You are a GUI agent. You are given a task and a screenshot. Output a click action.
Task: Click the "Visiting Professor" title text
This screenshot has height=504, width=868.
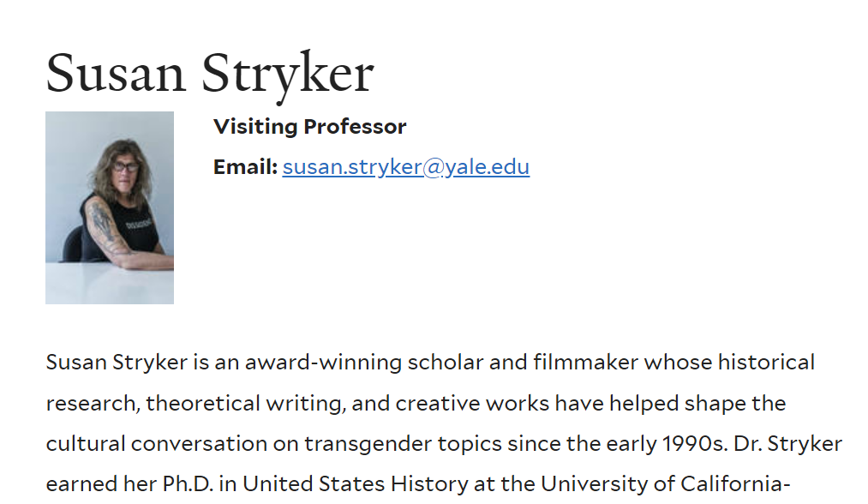point(309,127)
